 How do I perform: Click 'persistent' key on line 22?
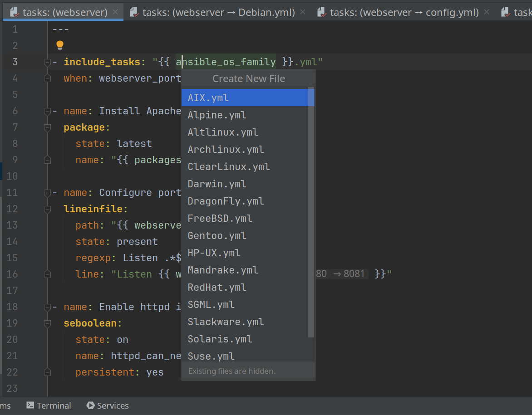[x=105, y=372]
